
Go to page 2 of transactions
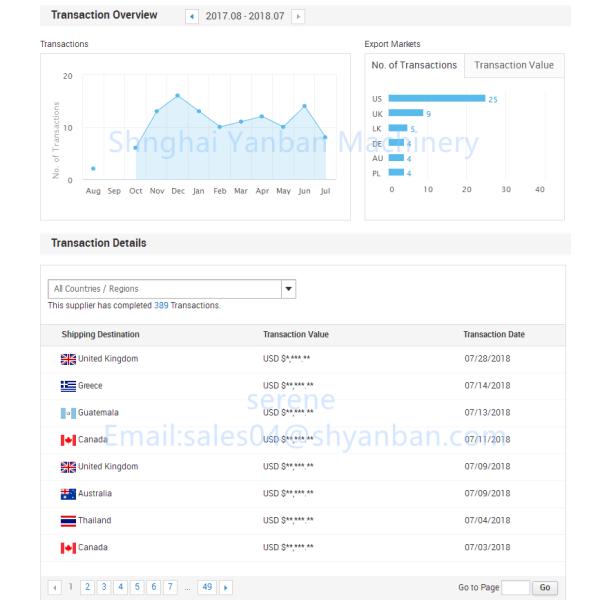(87, 587)
